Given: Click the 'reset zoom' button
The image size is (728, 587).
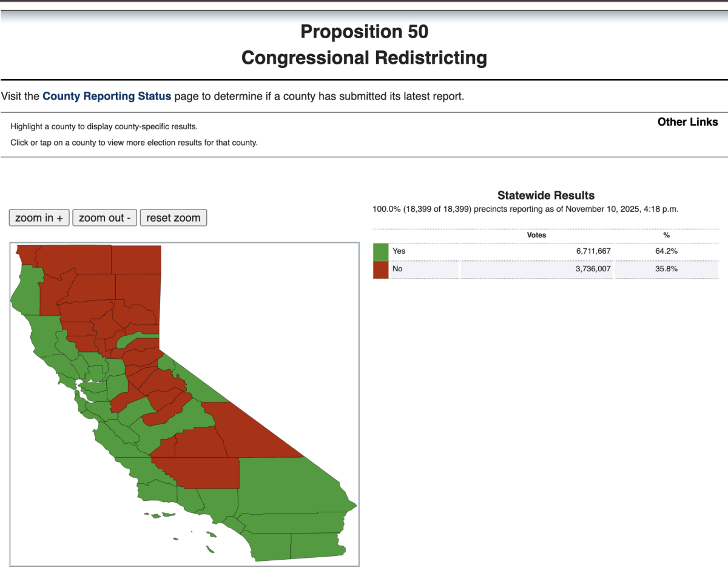Looking at the screenshot, I should pos(173,217).
